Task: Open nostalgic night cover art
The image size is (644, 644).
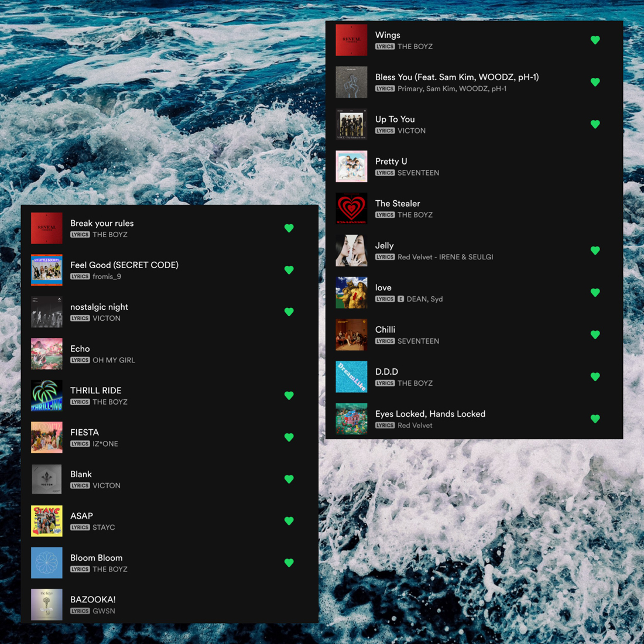Action: coord(47,311)
